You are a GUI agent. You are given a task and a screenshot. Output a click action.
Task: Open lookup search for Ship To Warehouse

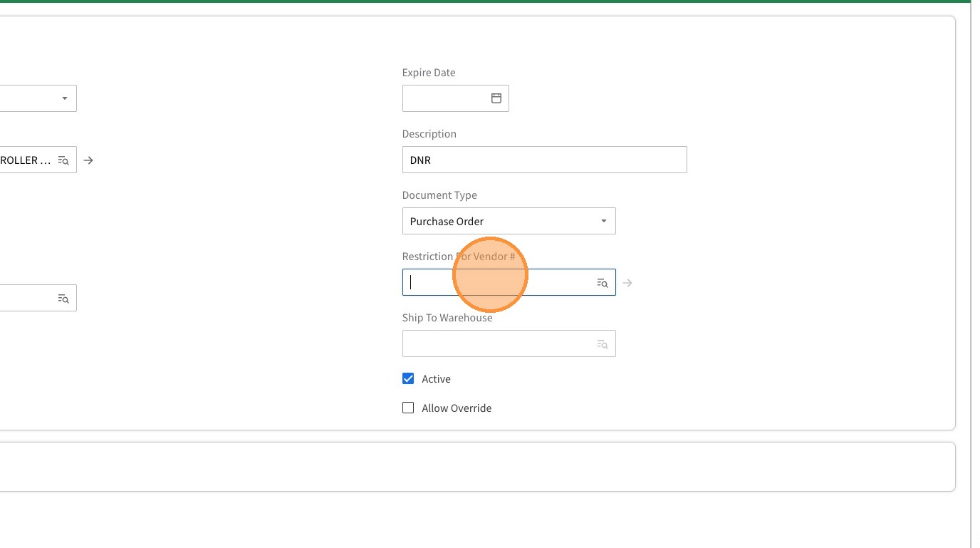point(603,344)
